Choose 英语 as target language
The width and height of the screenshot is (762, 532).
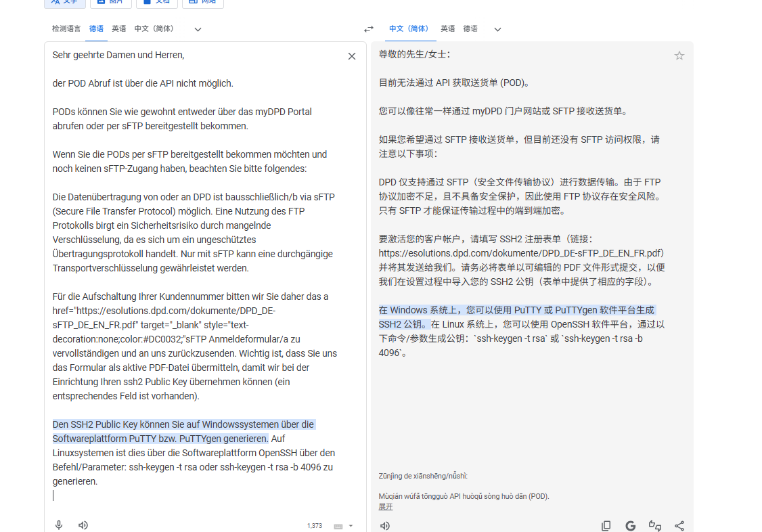(448, 28)
